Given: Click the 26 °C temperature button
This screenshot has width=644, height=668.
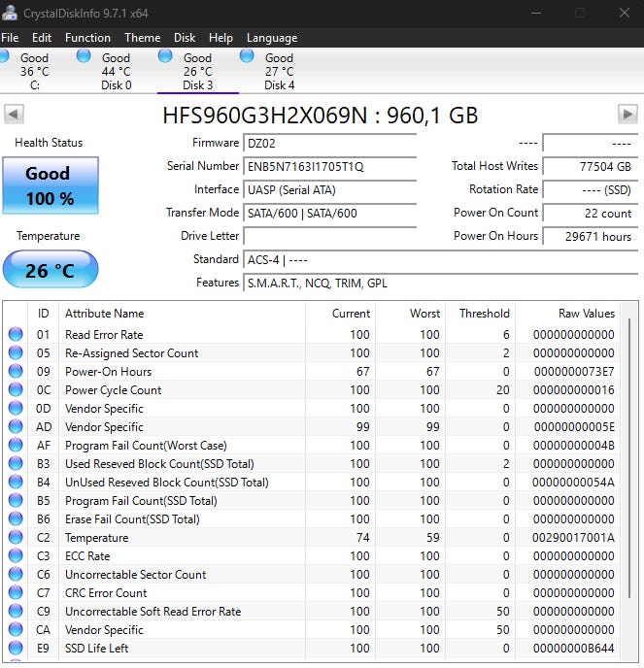Looking at the screenshot, I should [51, 270].
